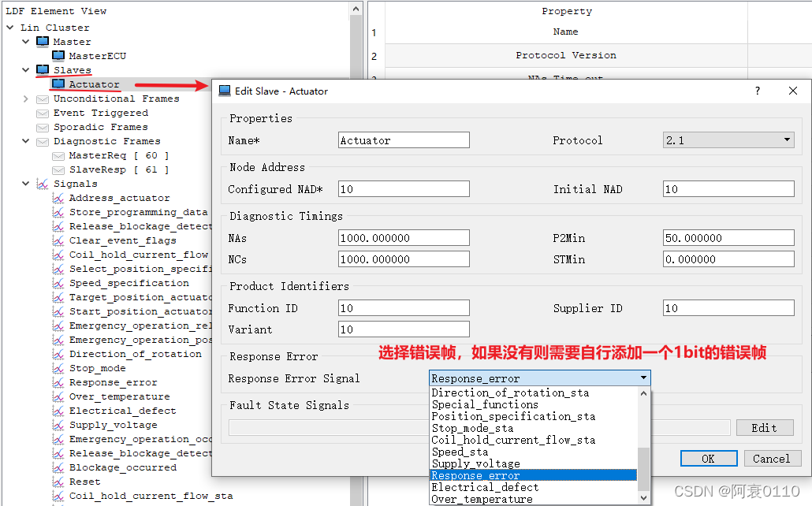Image resolution: width=812 pixels, height=506 pixels.
Task: Click the MasterReq frame envelope icon
Action: click(58, 155)
